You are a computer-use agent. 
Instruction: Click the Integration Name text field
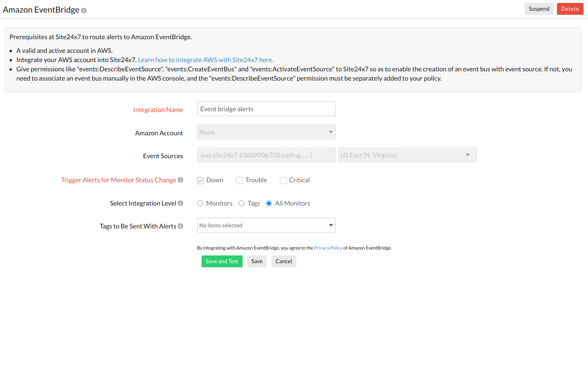pyautogui.click(x=266, y=109)
